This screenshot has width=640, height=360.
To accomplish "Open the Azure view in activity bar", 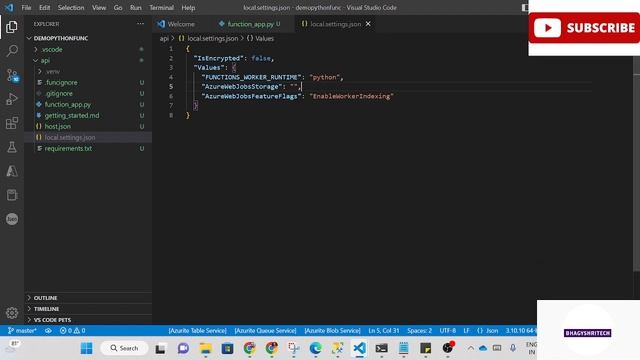I will point(12,171).
